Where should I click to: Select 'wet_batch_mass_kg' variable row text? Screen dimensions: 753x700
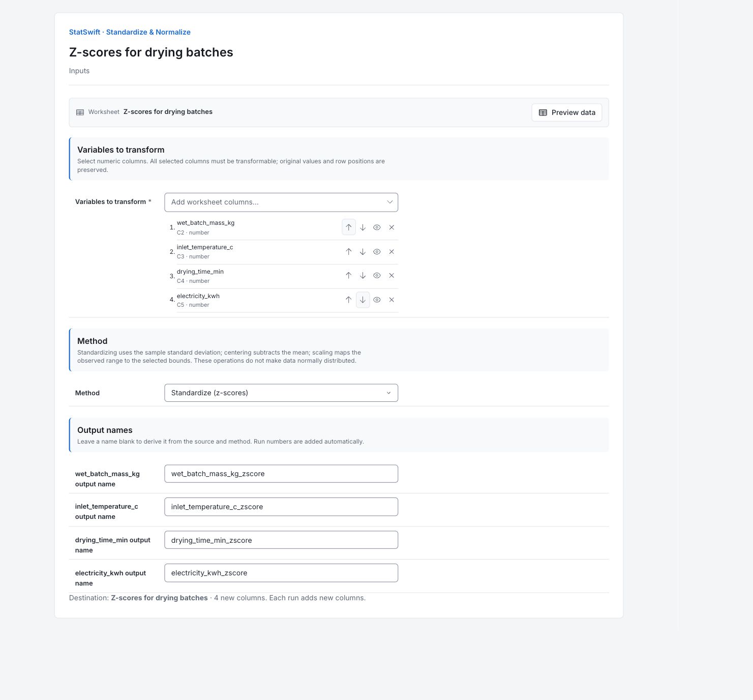click(205, 223)
